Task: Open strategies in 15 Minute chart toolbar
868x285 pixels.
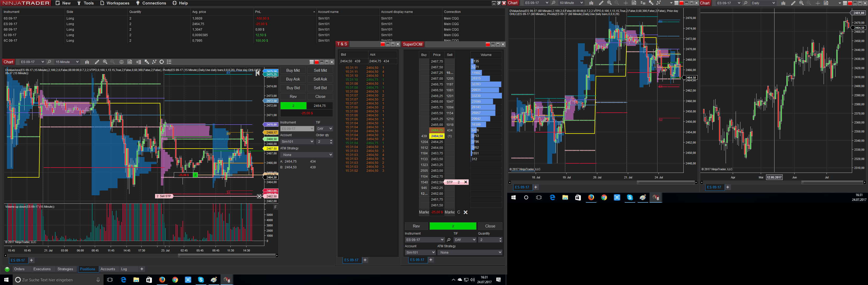Action: tap(154, 62)
